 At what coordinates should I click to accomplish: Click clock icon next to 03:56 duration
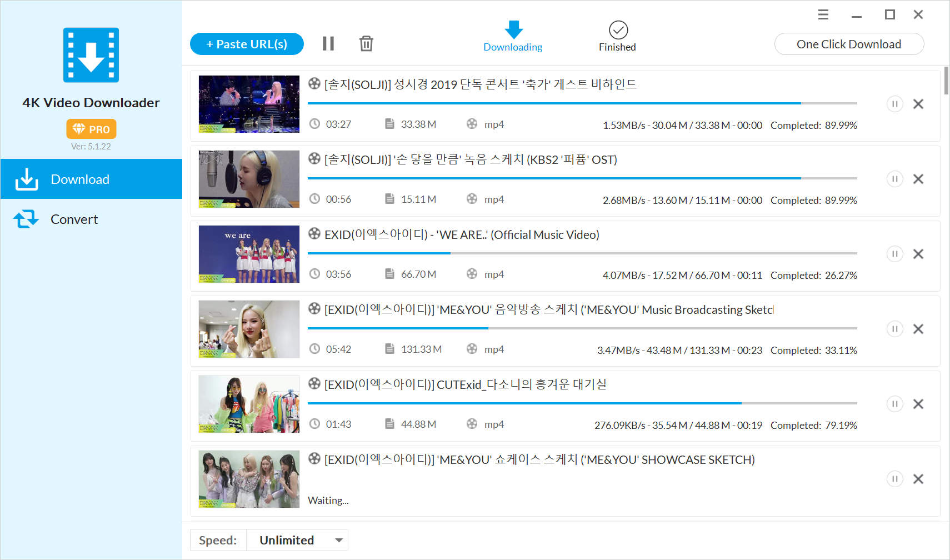click(314, 274)
